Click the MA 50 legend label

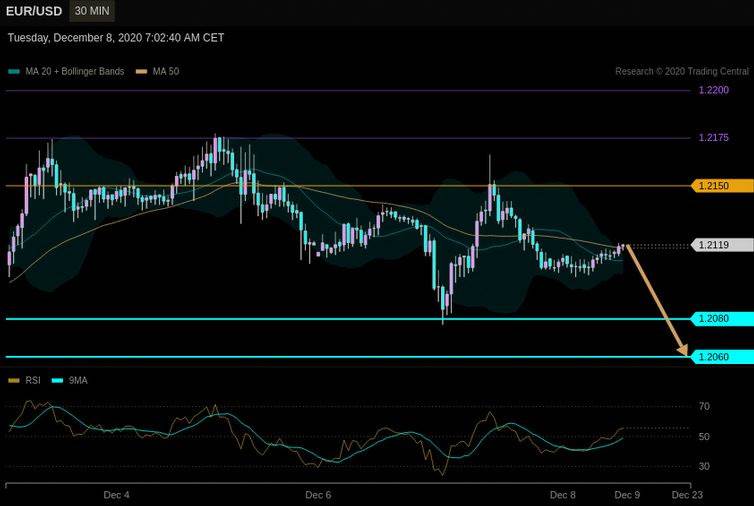click(x=166, y=71)
